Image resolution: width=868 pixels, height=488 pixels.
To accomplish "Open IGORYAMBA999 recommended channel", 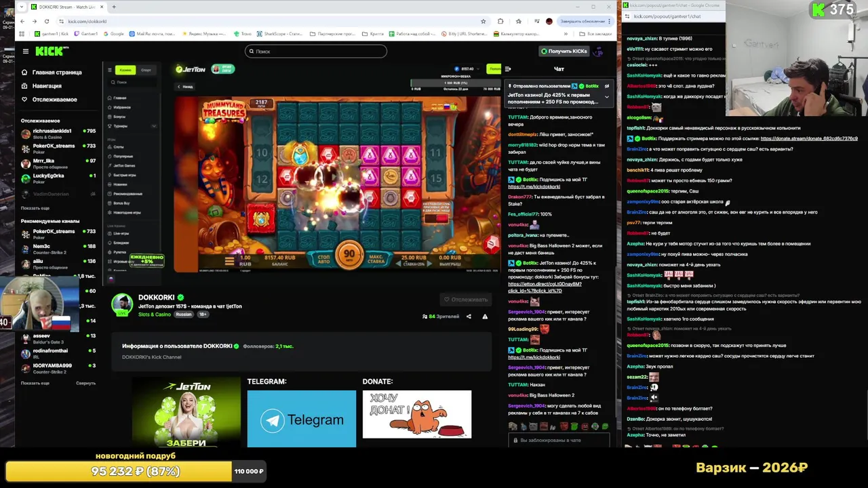I will tap(58, 367).
